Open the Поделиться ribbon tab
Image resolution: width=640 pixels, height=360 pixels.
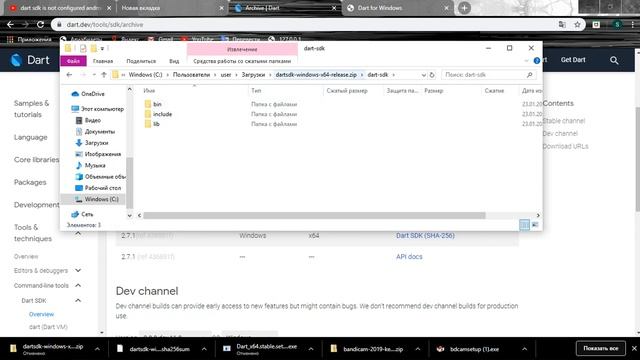coord(141,61)
